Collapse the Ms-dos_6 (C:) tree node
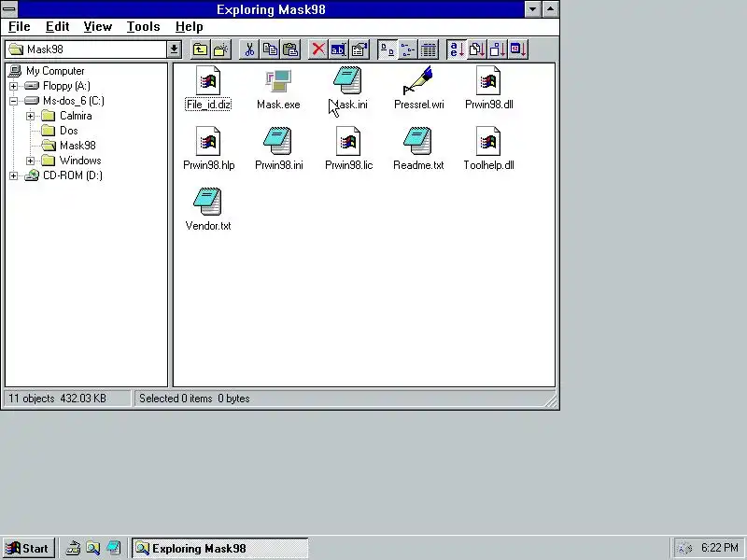Viewport: 747px width, 560px height. (x=13, y=101)
